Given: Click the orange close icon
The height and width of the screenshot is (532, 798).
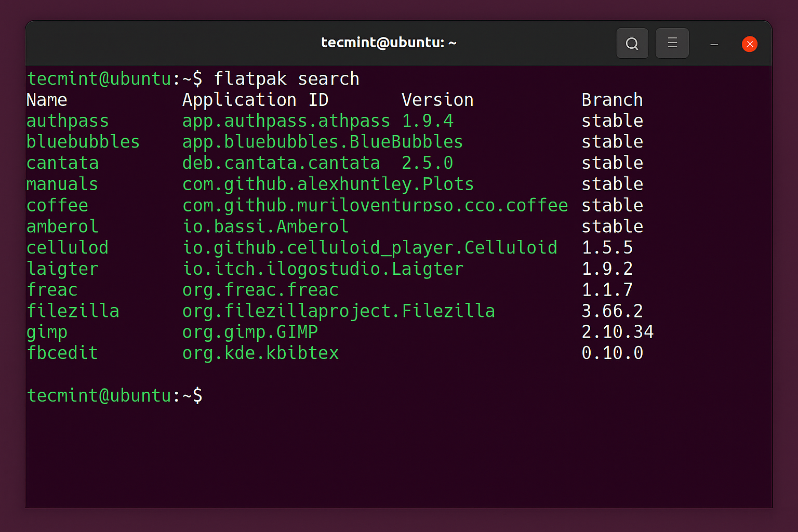Looking at the screenshot, I should tap(749, 44).
